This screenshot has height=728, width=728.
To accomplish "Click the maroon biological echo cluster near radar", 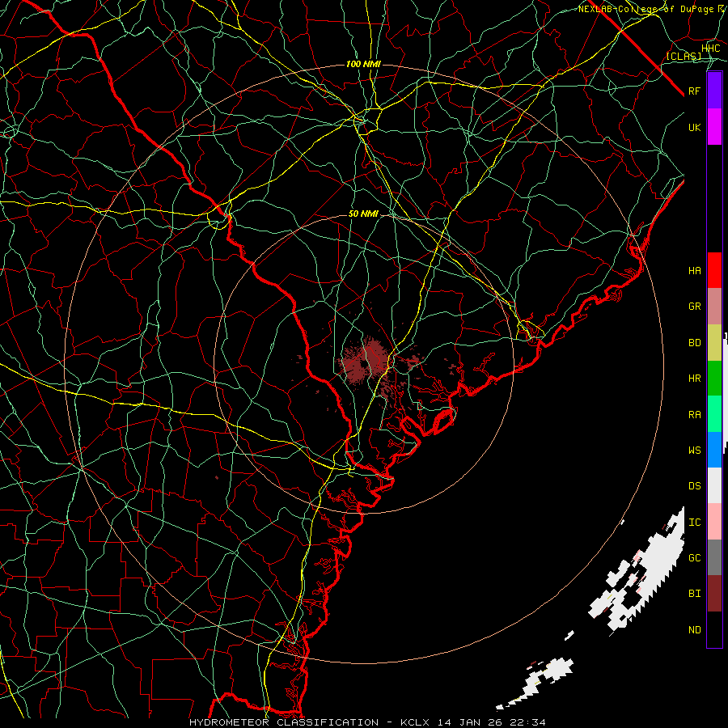I will click(x=366, y=361).
